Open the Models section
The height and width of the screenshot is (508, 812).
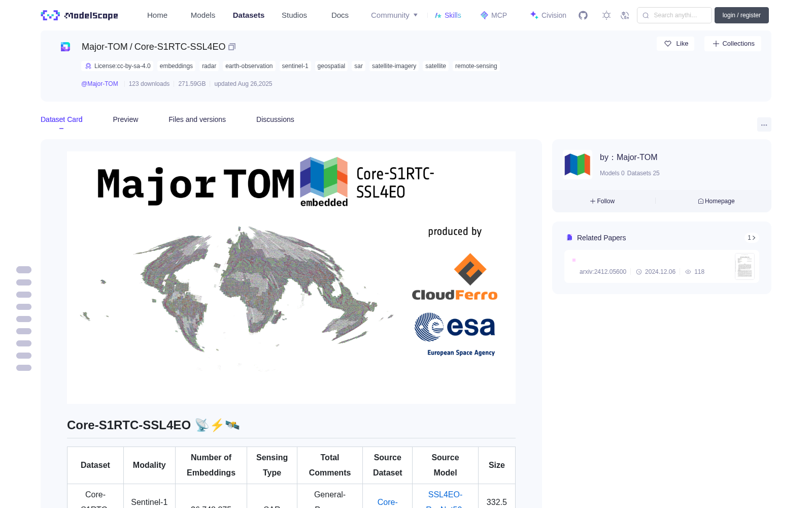pyautogui.click(x=203, y=15)
